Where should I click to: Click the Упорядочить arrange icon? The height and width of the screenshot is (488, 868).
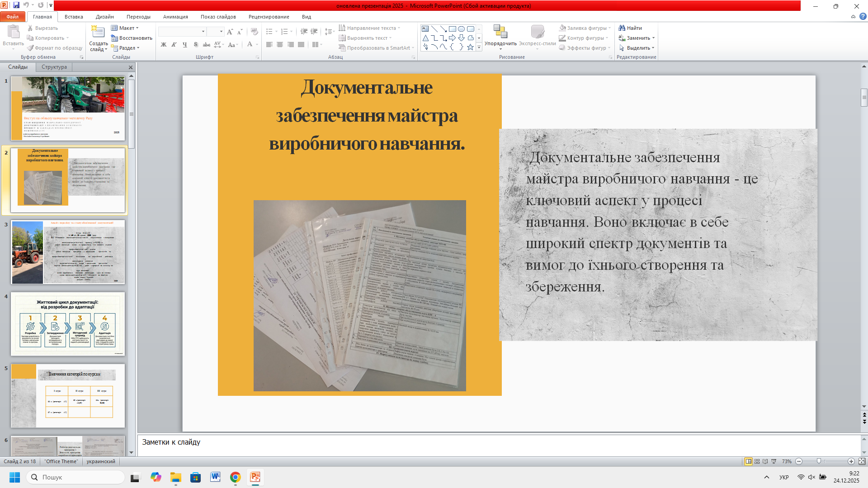[x=500, y=32]
